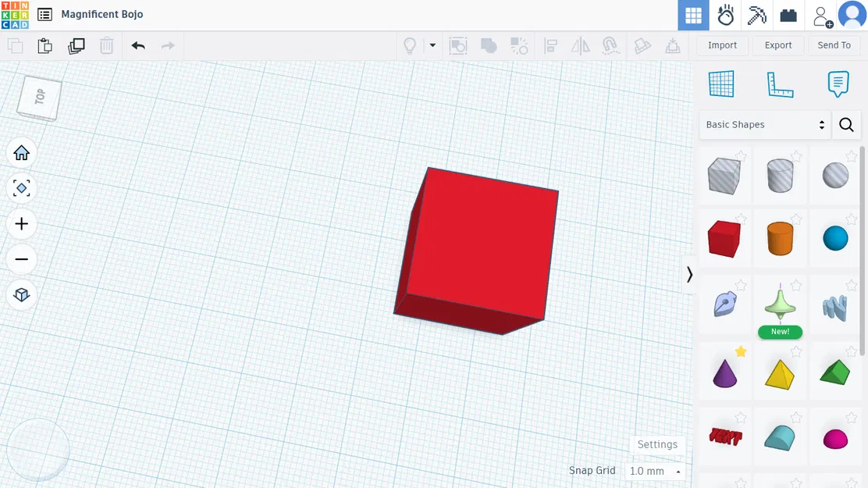Select the green Roof shape
The width and height of the screenshot is (868, 488).
(x=834, y=372)
